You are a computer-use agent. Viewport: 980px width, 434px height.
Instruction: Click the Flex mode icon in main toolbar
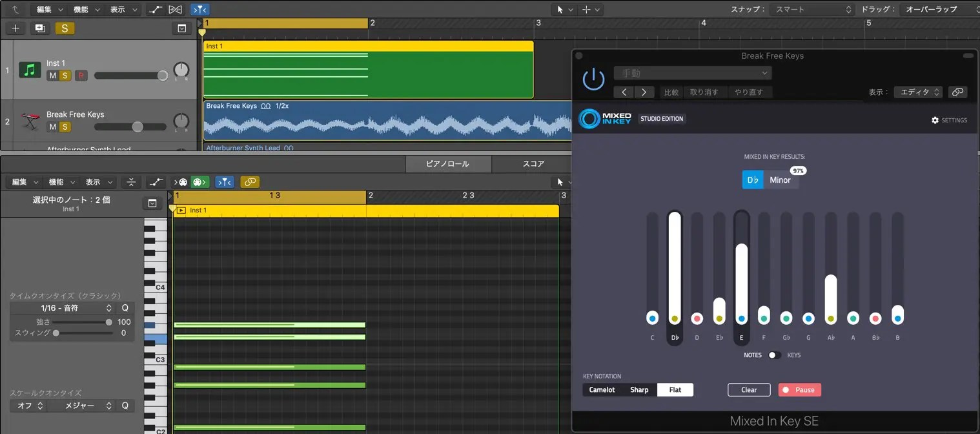pos(175,9)
